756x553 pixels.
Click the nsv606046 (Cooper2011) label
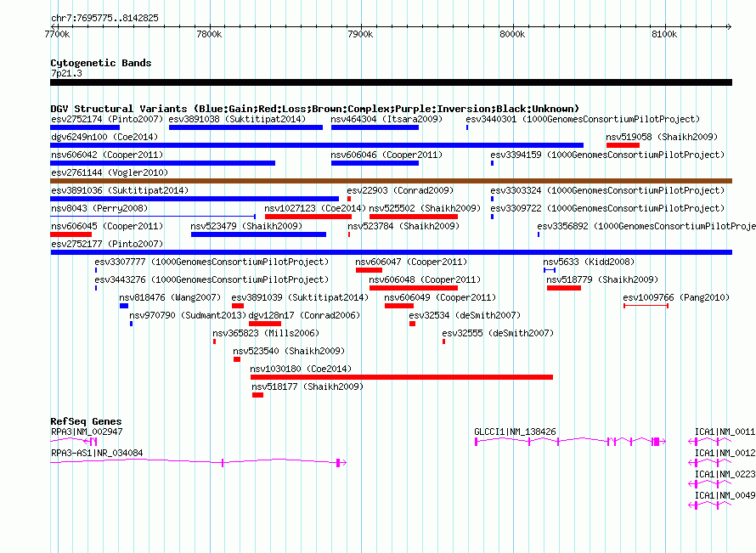[x=386, y=155]
